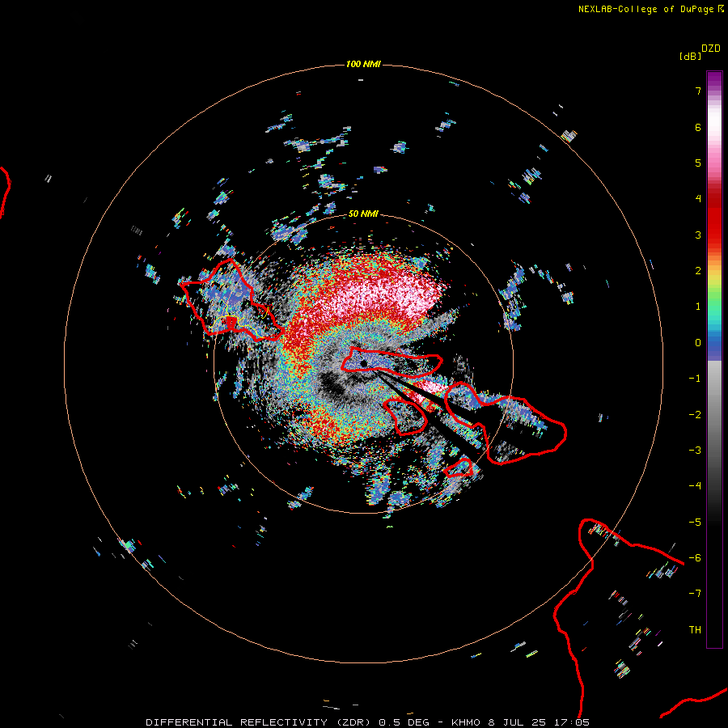
Task: Click the [dB] unit label
Action: click(690, 56)
